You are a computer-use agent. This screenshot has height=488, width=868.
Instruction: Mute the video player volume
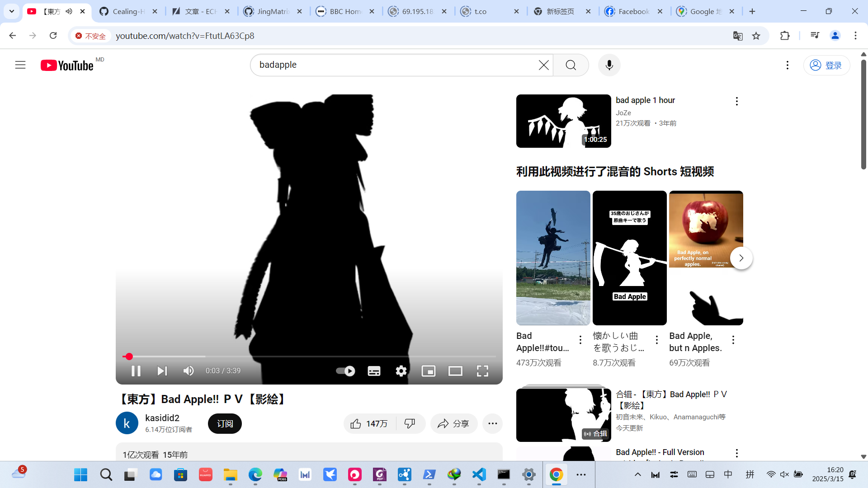(x=189, y=371)
